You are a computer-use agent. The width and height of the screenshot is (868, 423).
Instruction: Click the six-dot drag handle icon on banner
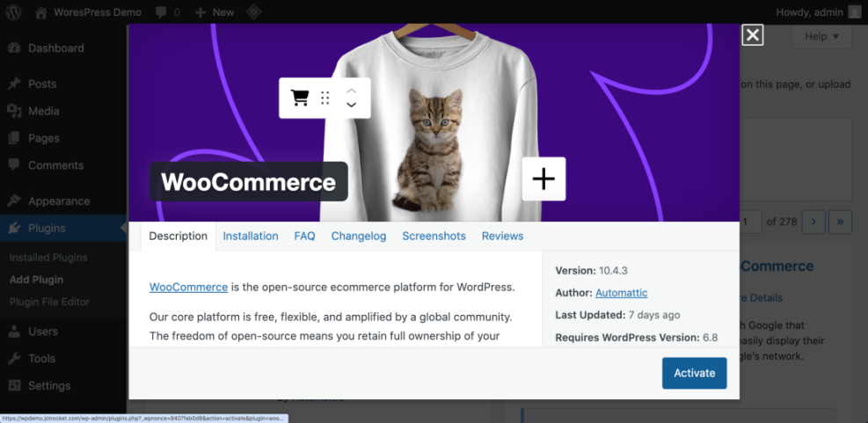coord(325,98)
